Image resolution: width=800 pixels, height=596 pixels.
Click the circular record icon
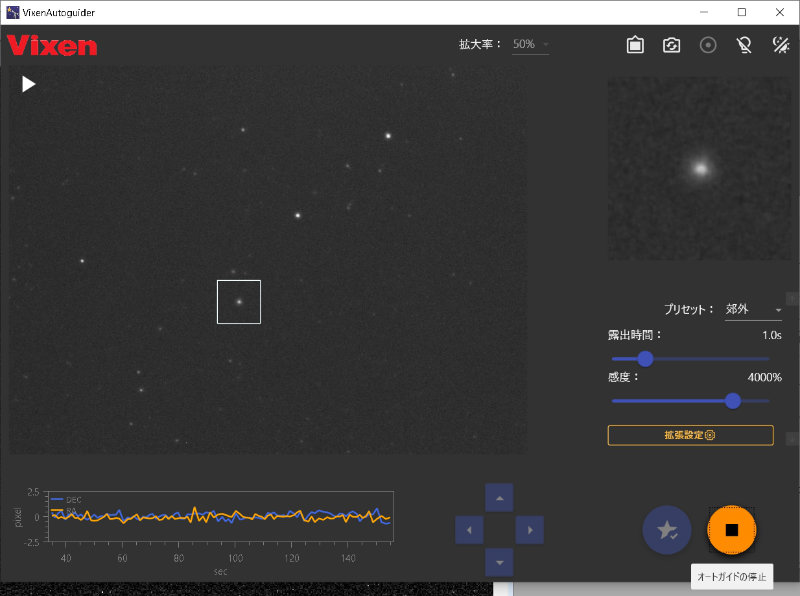point(708,45)
